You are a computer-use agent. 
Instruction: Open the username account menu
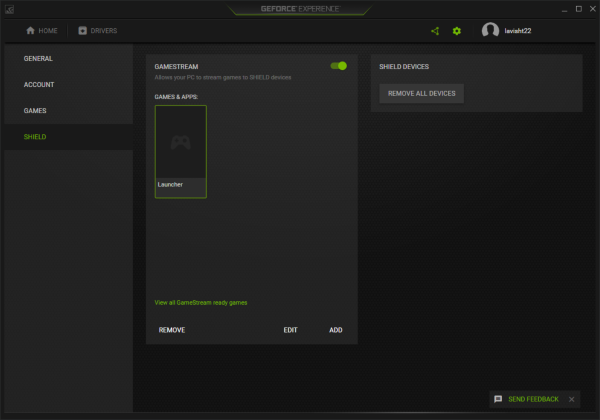pyautogui.click(x=518, y=31)
